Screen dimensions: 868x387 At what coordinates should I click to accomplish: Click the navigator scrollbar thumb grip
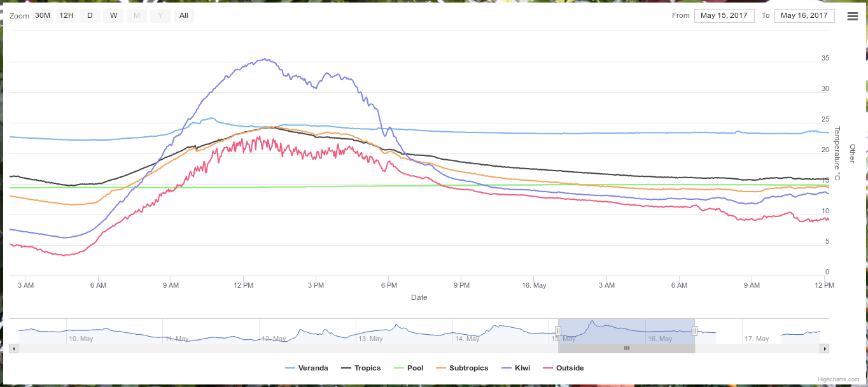click(x=626, y=348)
